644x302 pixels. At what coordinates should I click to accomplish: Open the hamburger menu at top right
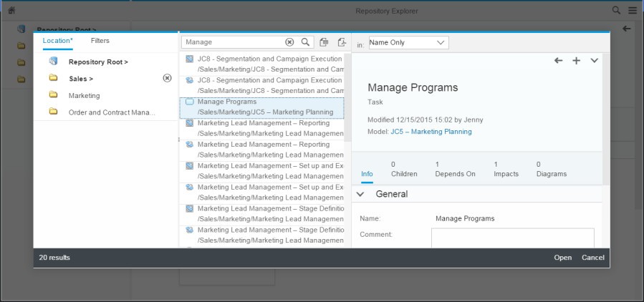click(x=633, y=11)
